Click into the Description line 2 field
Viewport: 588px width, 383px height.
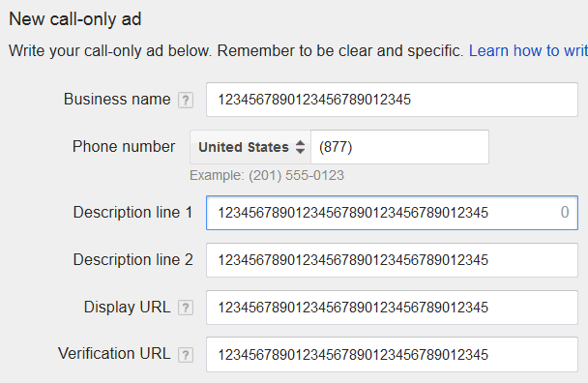(392, 260)
